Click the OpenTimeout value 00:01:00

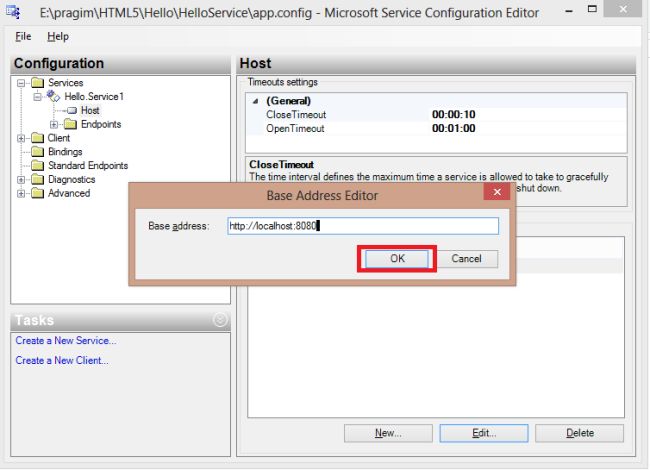454,128
